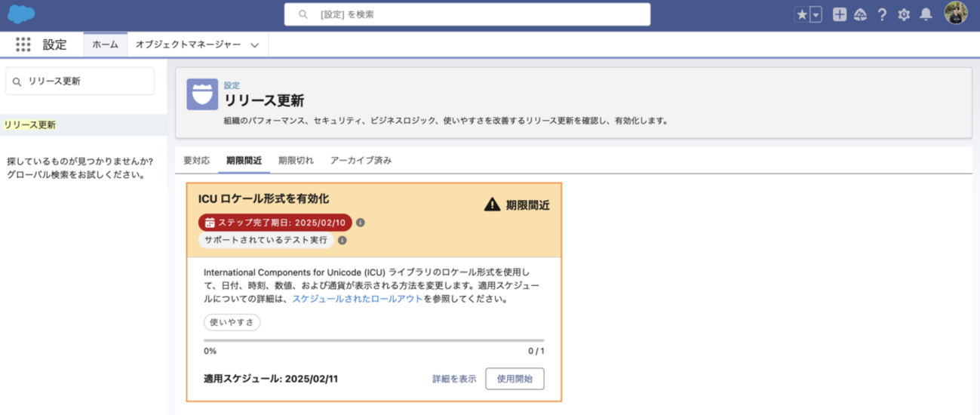Click the Trailhead guidance cloud icon
980x415 pixels.
pos(861,14)
